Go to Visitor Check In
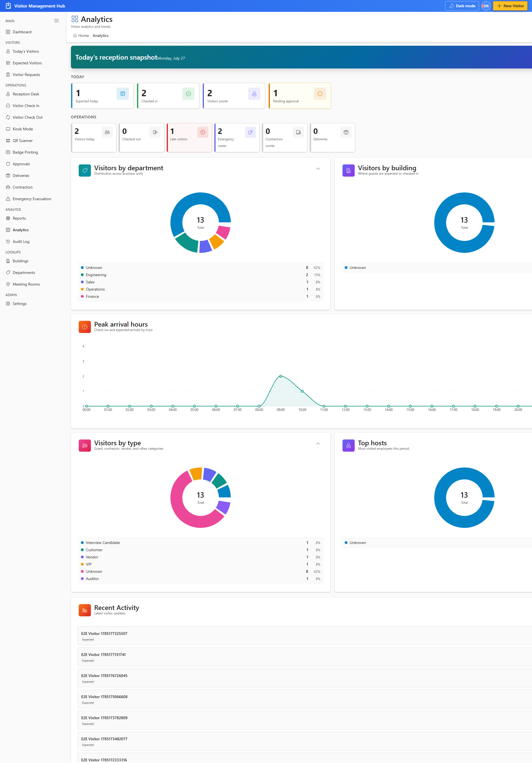This screenshot has height=763, width=532. 25,106
